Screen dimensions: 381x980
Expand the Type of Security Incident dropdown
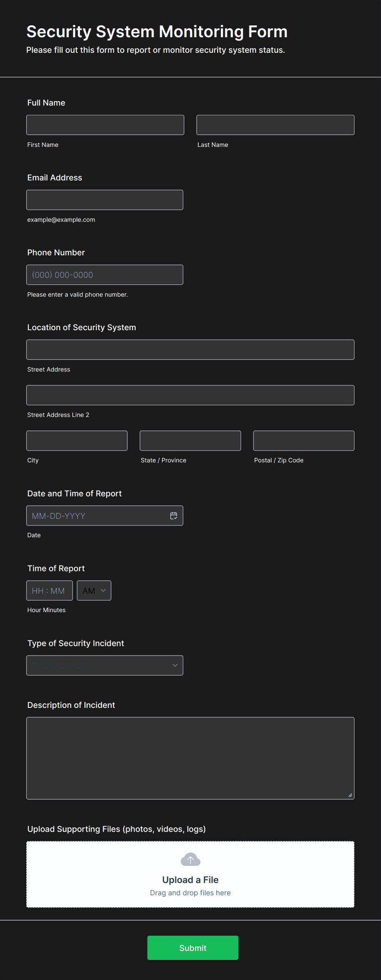(104, 665)
